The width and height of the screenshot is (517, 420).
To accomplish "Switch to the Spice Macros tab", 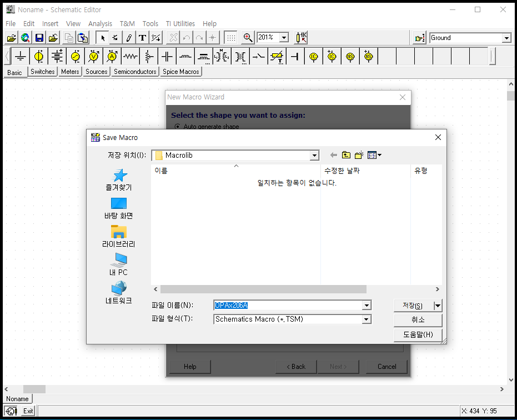I will pos(180,72).
